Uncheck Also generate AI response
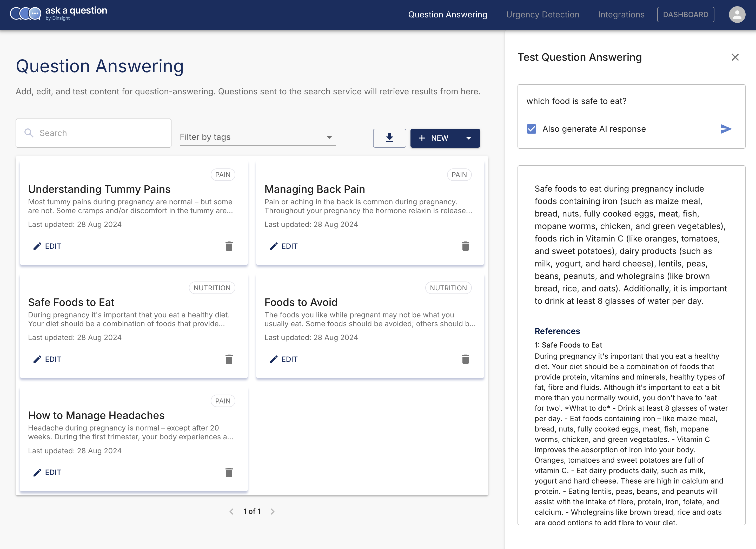The image size is (756, 549). point(532,129)
